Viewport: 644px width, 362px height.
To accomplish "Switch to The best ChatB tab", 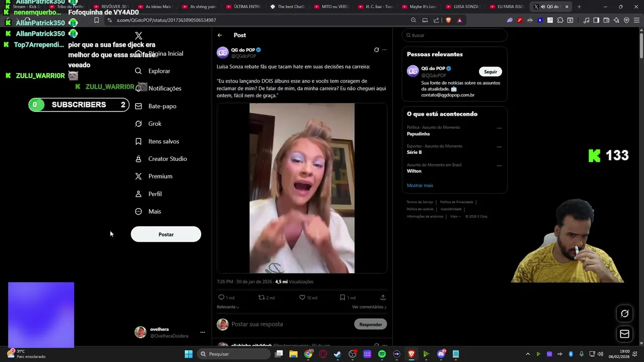I will 287,7.
